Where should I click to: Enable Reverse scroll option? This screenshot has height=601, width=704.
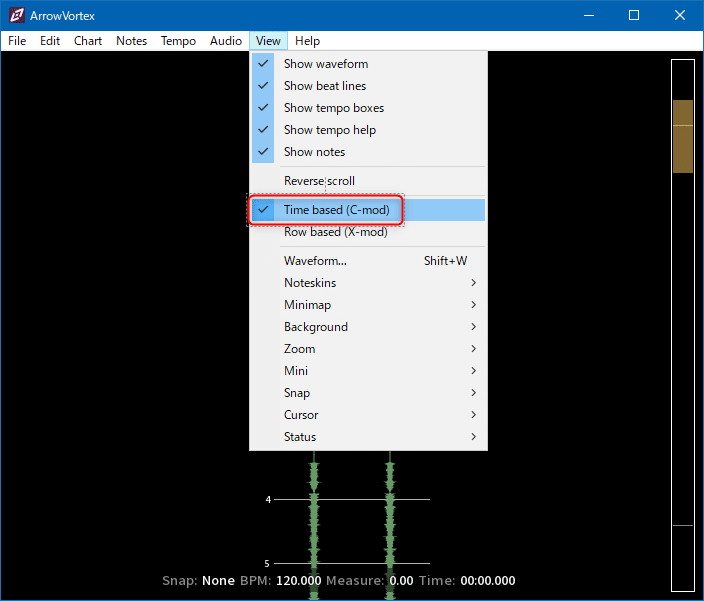[x=368, y=181]
